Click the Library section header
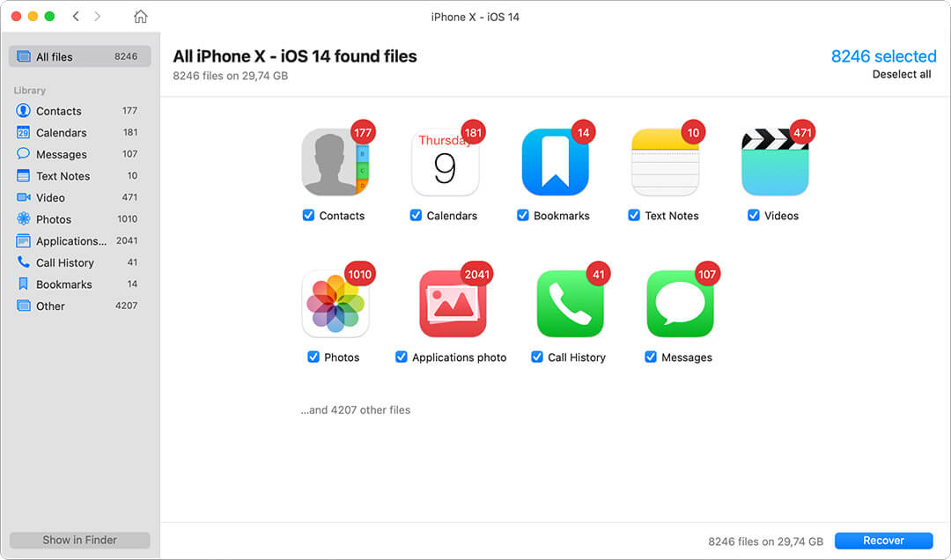 (x=30, y=91)
